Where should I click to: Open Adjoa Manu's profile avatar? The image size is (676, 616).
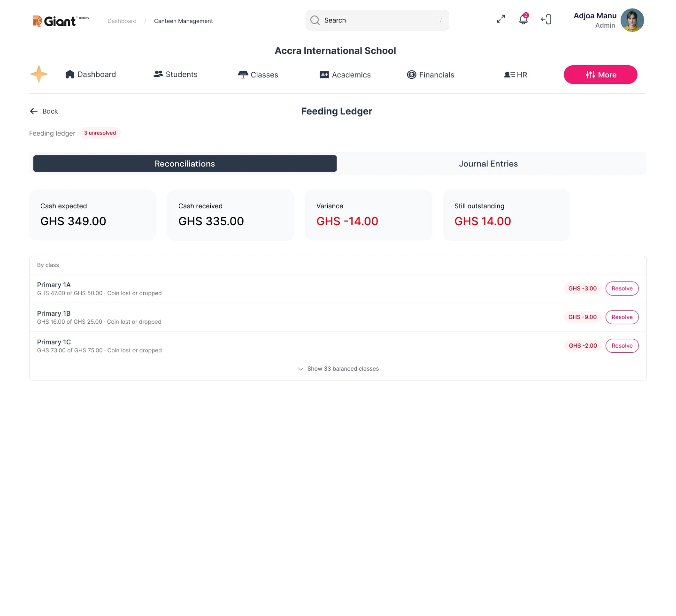point(632,20)
